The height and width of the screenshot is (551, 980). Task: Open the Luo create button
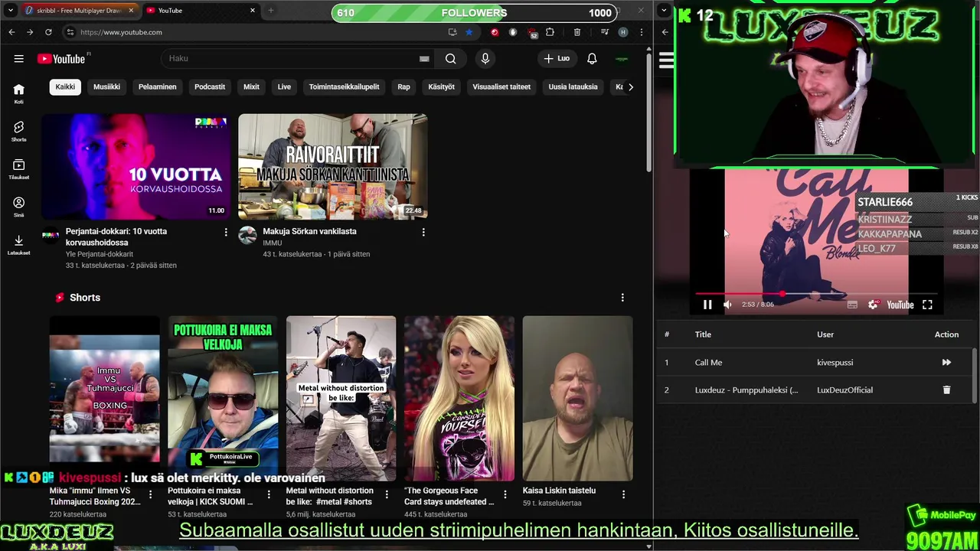(x=557, y=59)
